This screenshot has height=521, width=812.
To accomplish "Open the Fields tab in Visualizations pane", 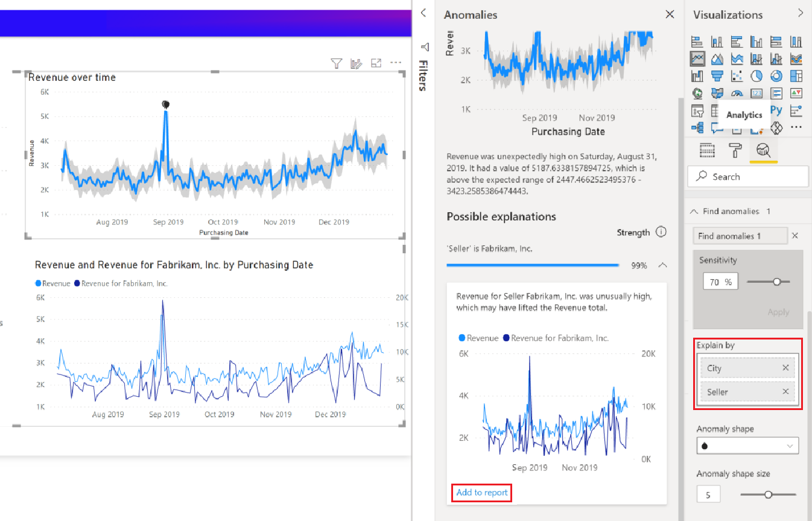I will coord(708,150).
